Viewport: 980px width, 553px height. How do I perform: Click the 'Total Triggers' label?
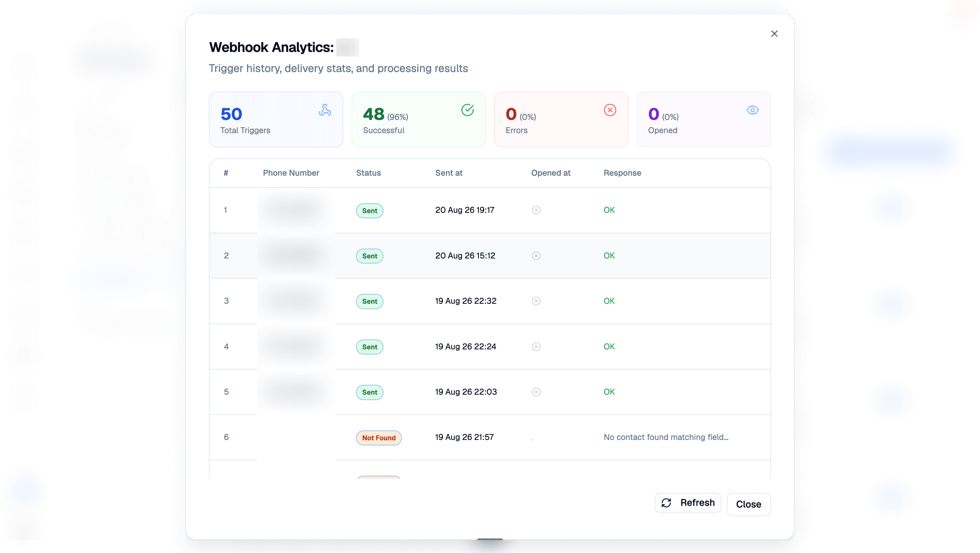click(245, 130)
